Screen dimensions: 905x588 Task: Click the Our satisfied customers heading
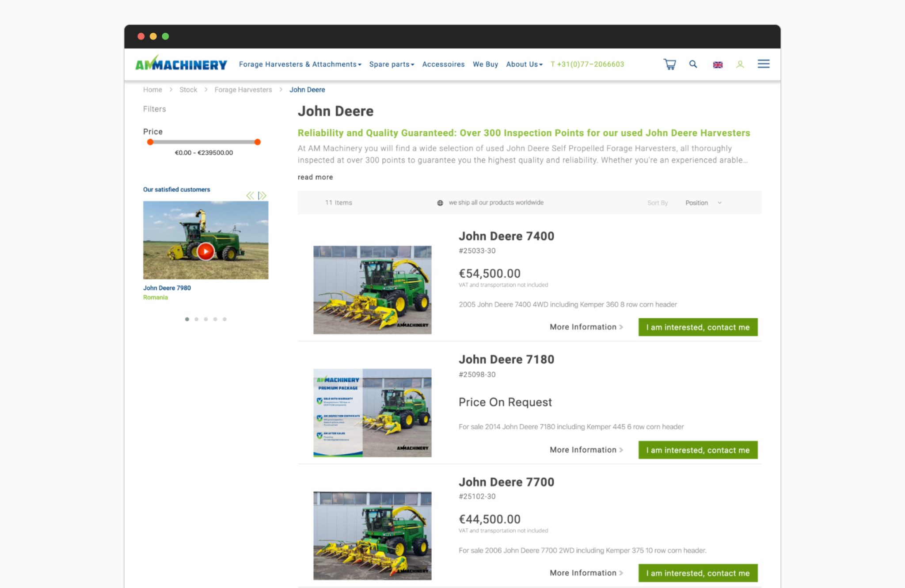coord(177,190)
